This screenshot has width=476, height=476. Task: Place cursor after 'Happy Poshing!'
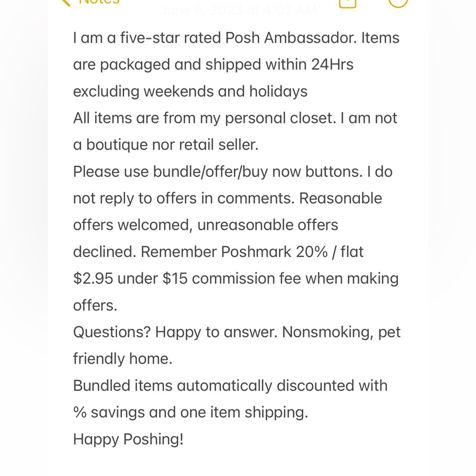184,439
